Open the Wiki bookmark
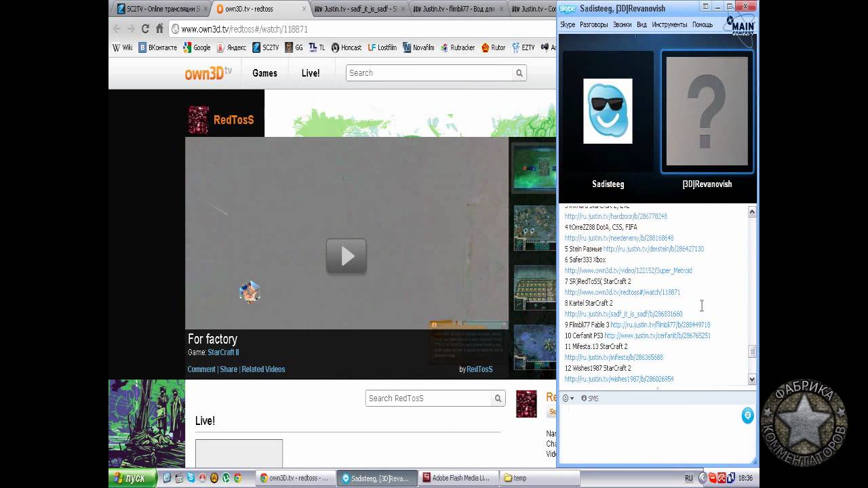 coord(123,47)
